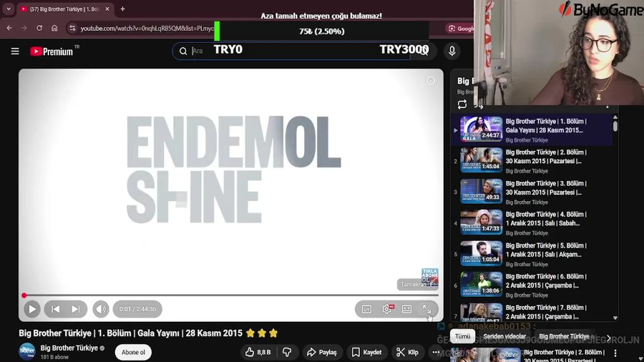Like the video with 8,8 B likes
644x362 pixels.
pyautogui.click(x=258, y=352)
